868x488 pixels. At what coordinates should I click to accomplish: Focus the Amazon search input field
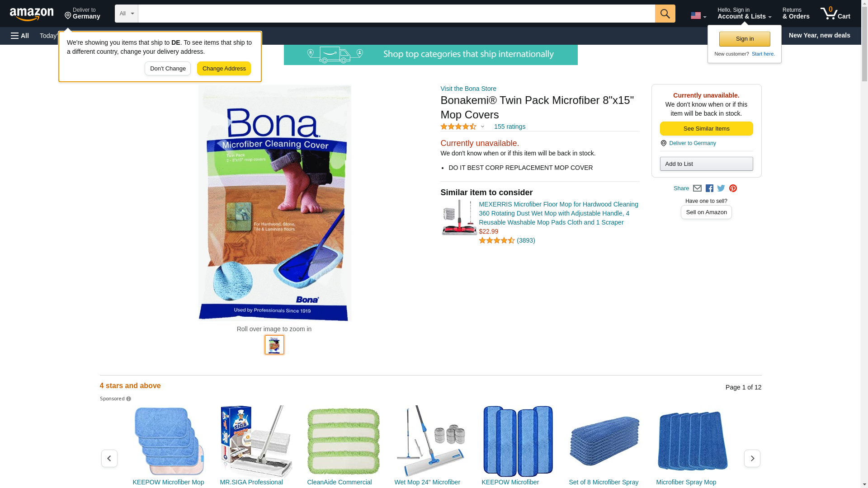click(x=396, y=14)
